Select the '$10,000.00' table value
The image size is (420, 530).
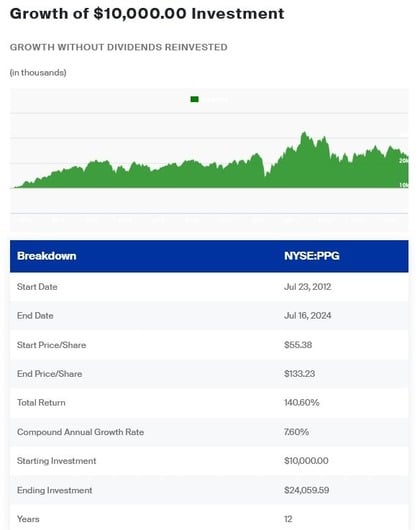click(306, 461)
